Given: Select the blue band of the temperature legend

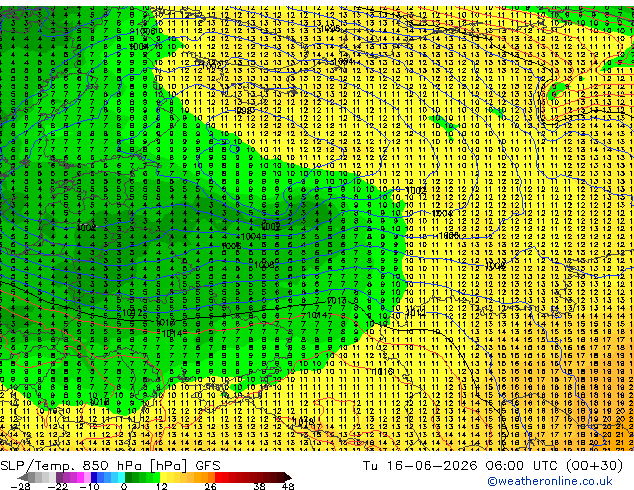Looking at the screenshot, I should point(108,477).
